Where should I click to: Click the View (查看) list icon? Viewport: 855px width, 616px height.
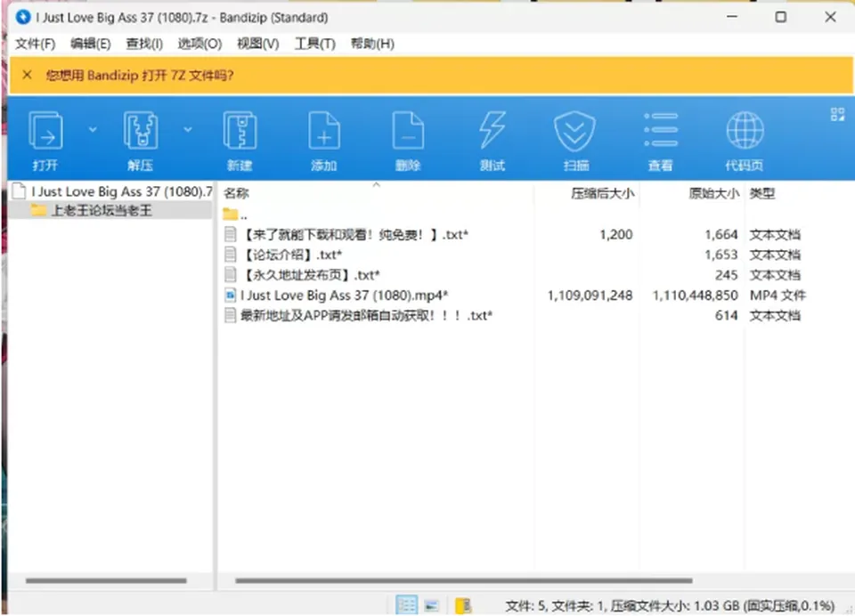click(x=660, y=130)
